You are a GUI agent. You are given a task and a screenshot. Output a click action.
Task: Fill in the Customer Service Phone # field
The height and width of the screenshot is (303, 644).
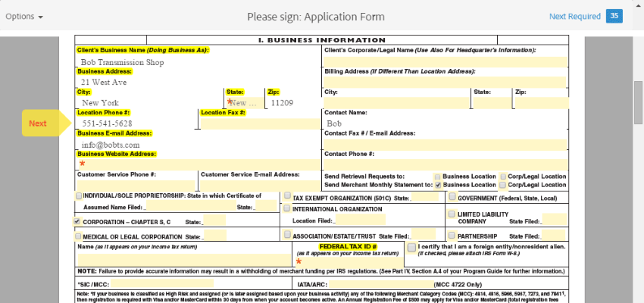pos(136,186)
